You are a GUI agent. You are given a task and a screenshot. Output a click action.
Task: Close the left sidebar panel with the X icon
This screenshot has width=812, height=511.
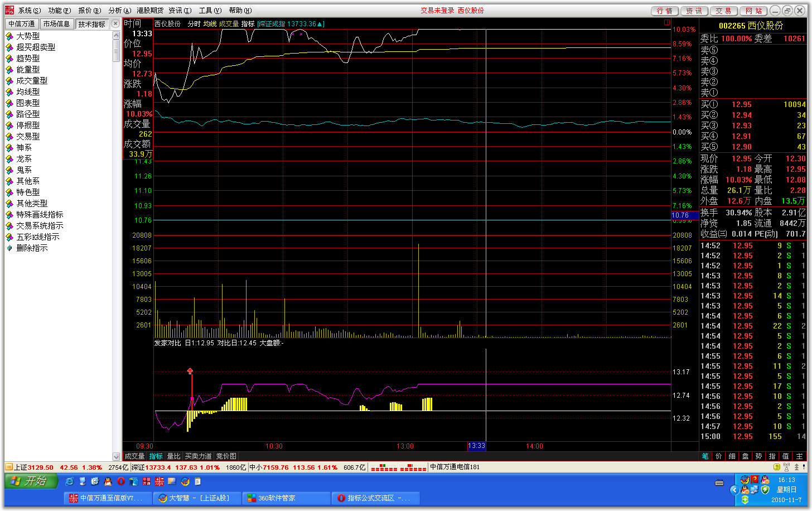click(115, 23)
